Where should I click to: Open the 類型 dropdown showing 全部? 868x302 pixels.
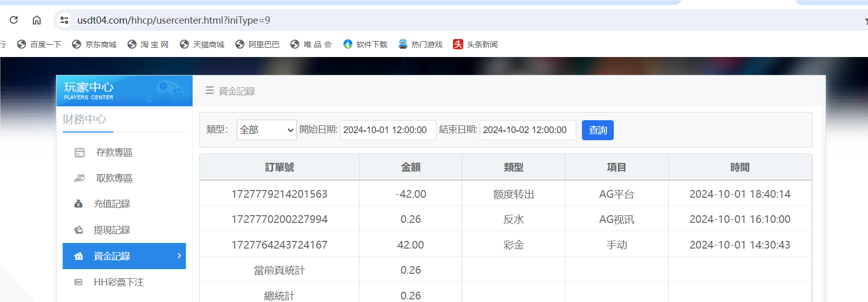tap(267, 130)
